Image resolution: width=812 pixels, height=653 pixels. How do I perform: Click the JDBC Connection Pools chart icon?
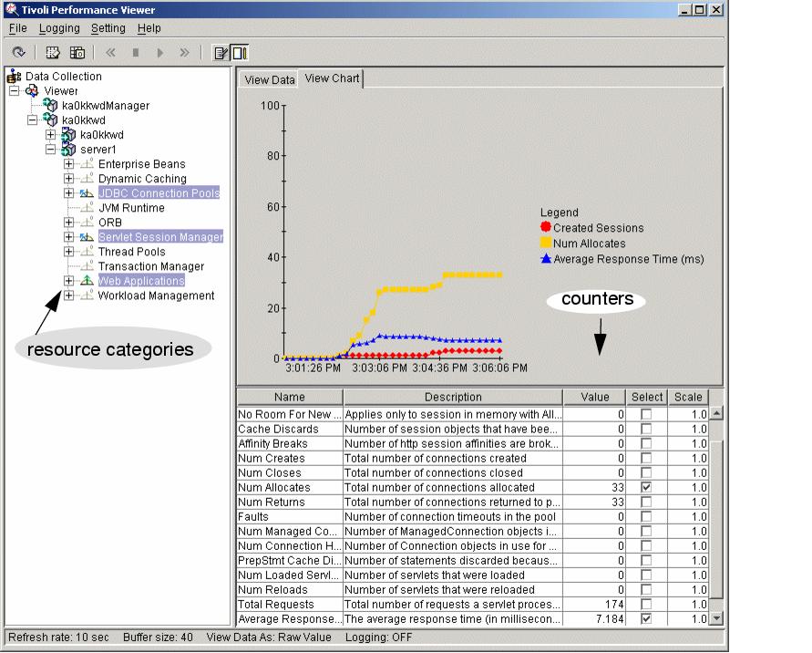(x=87, y=193)
